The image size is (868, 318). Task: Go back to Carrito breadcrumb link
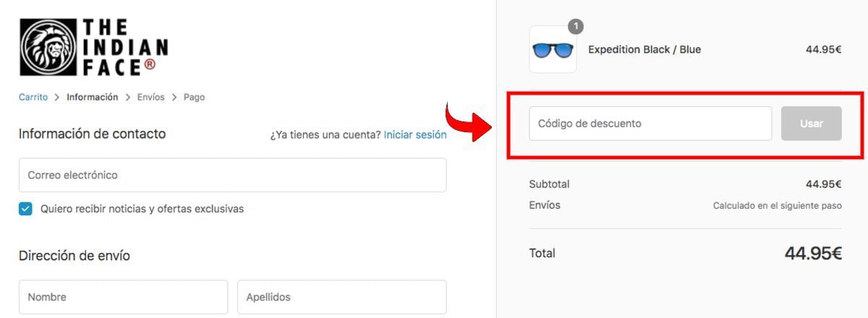33,97
